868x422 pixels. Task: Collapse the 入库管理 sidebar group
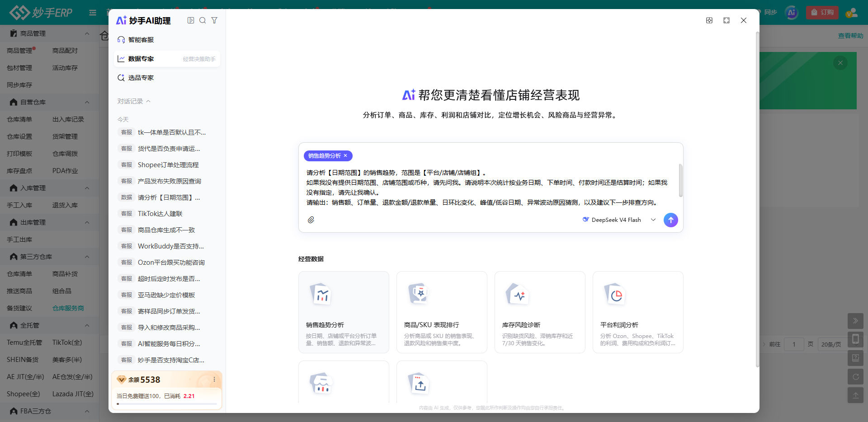tap(87, 188)
